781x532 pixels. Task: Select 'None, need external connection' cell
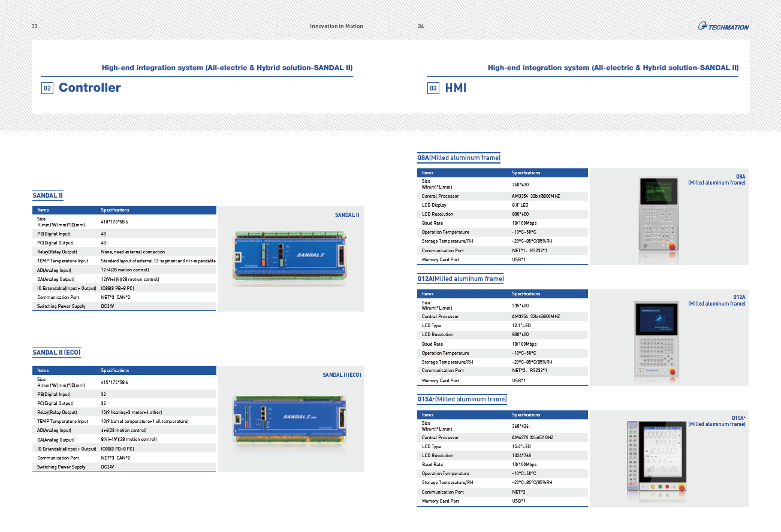tap(133, 252)
